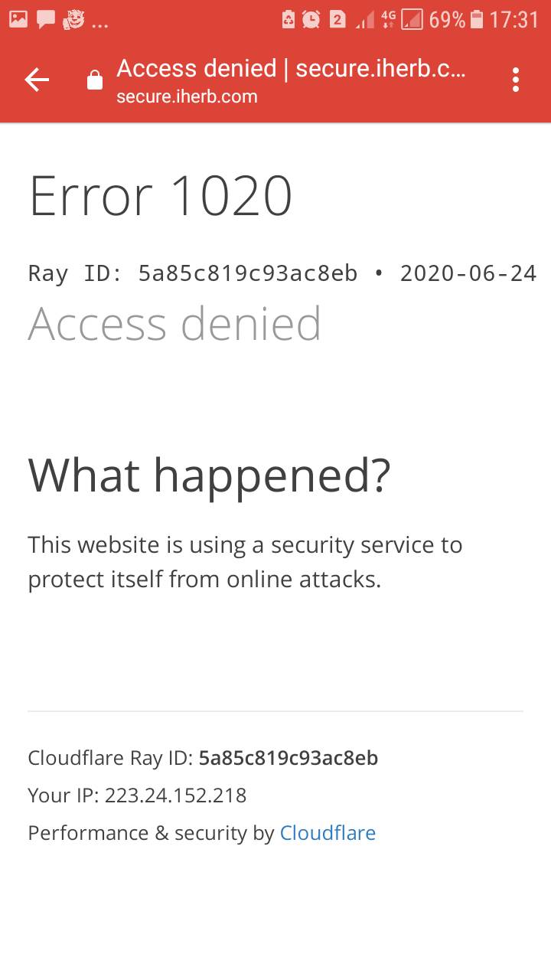Tap the chat message notification icon
Image resolution: width=551 pixels, height=980 pixels.
tap(46, 20)
